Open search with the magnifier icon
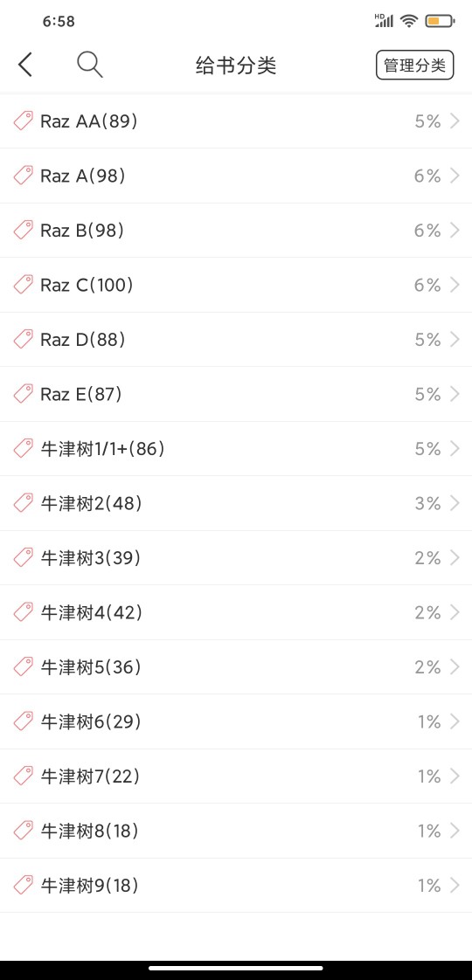 click(x=90, y=65)
